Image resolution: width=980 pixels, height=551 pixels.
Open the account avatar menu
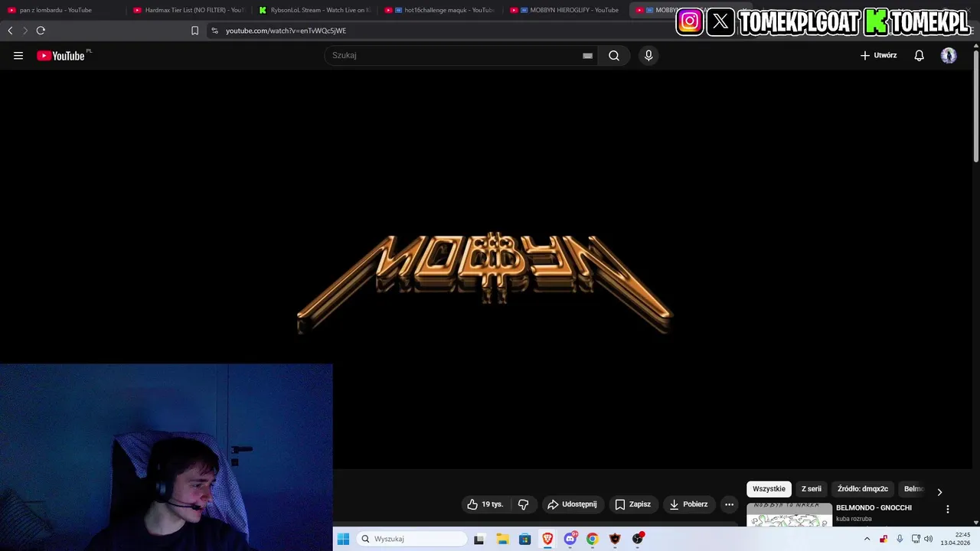coord(949,55)
